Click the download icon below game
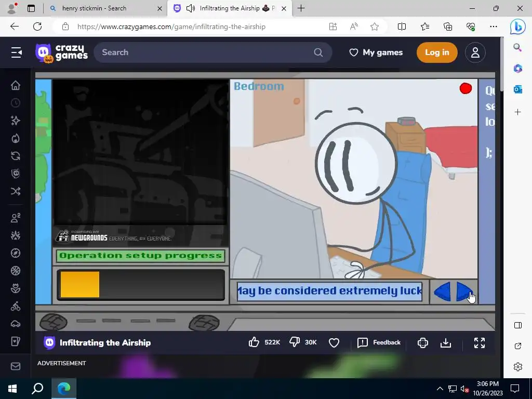 point(445,343)
